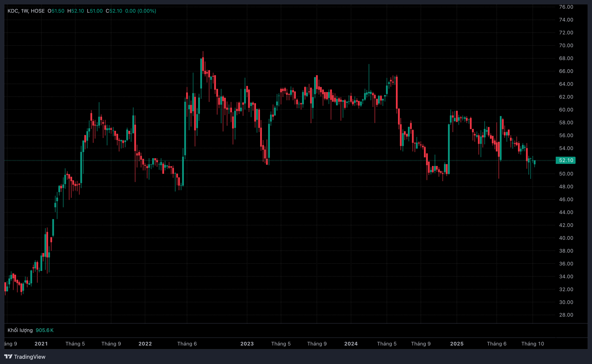The width and height of the screenshot is (592, 364).
Task: Click the Tháng 10 time axis label
Action: (x=533, y=343)
